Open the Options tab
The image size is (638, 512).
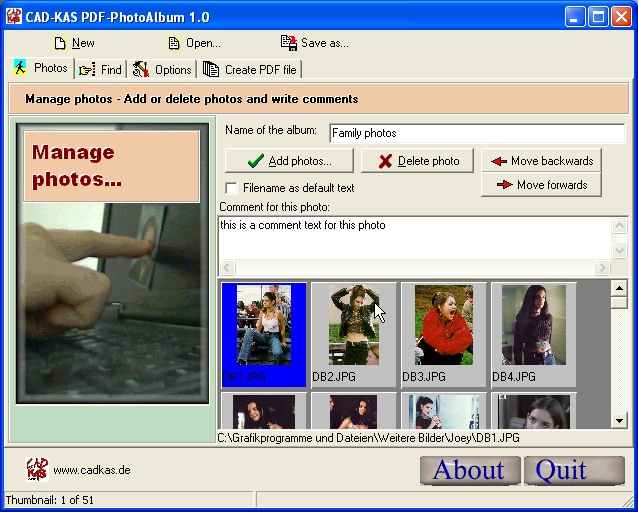point(162,69)
